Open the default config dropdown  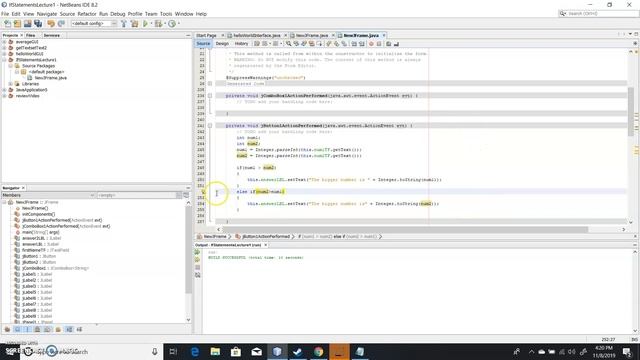point(94,24)
